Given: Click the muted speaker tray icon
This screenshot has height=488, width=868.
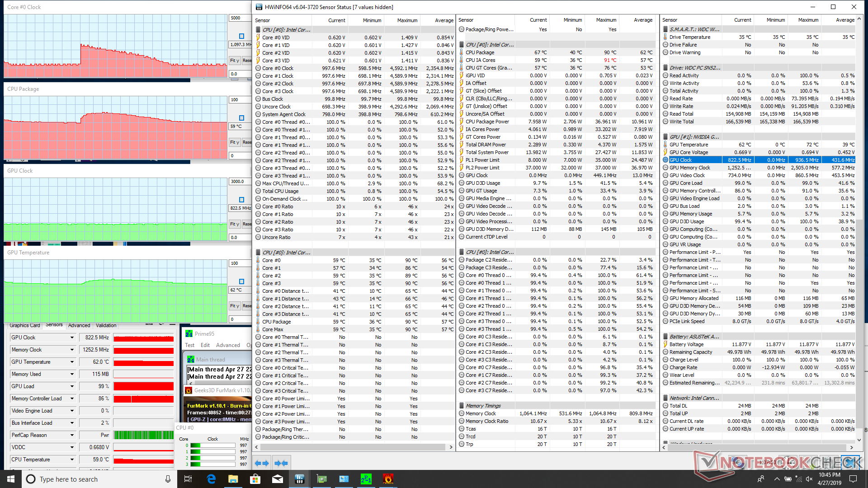Looking at the screenshot, I should click(x=809, y=479).
